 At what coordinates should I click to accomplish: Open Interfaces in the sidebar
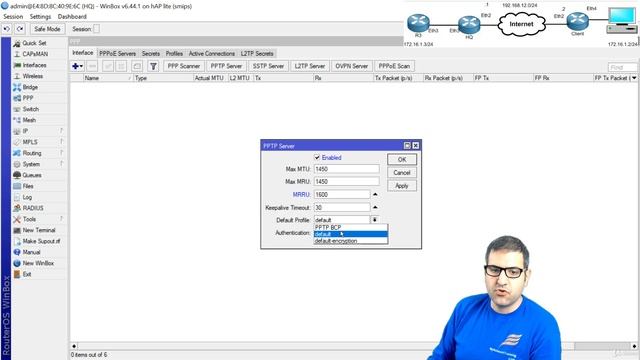pos(34,65)
